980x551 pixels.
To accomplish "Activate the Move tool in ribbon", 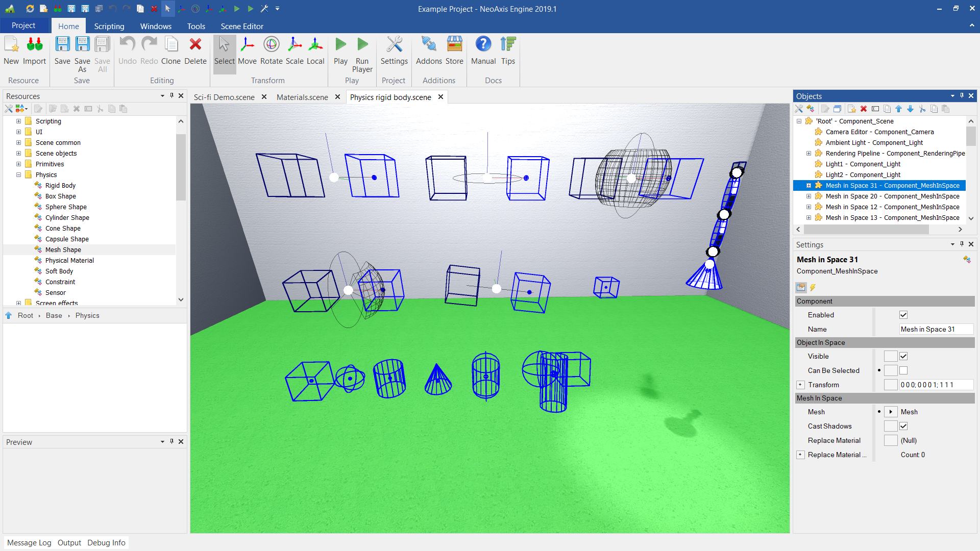I will 247,50.
